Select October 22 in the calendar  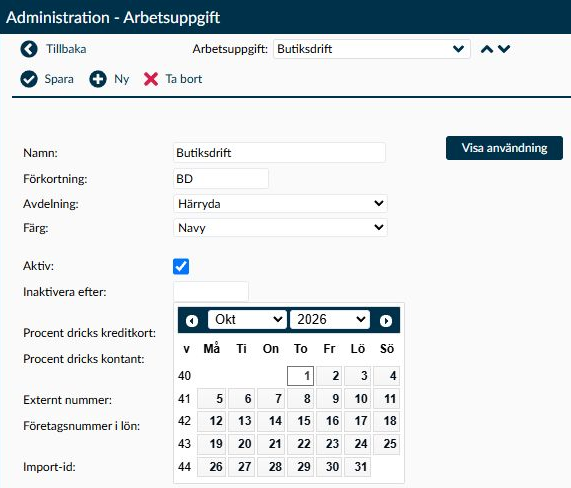(x=300, y=444)
